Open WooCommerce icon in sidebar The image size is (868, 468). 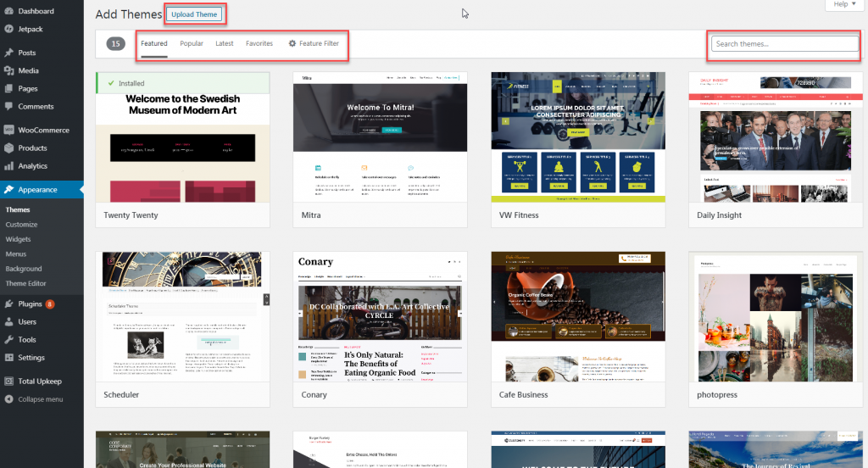tap(8, 130)
